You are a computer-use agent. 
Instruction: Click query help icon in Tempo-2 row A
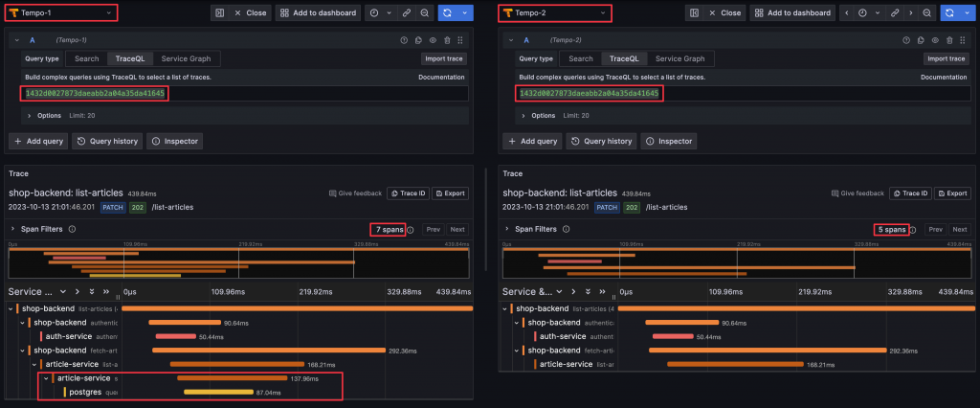coord(907,40)
